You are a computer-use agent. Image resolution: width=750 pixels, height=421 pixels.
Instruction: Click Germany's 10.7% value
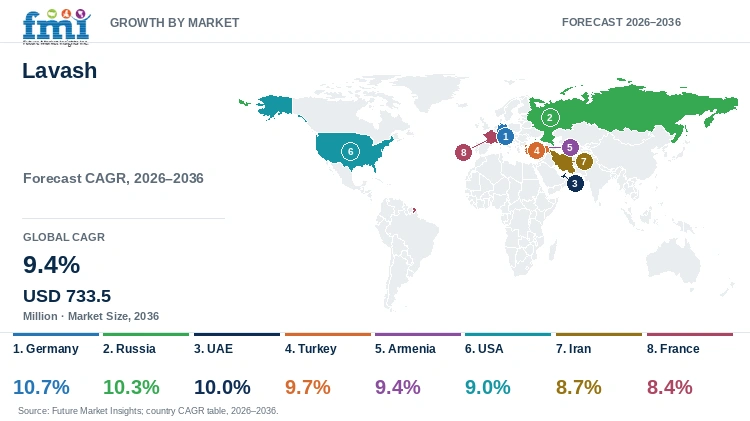(42, 387)
